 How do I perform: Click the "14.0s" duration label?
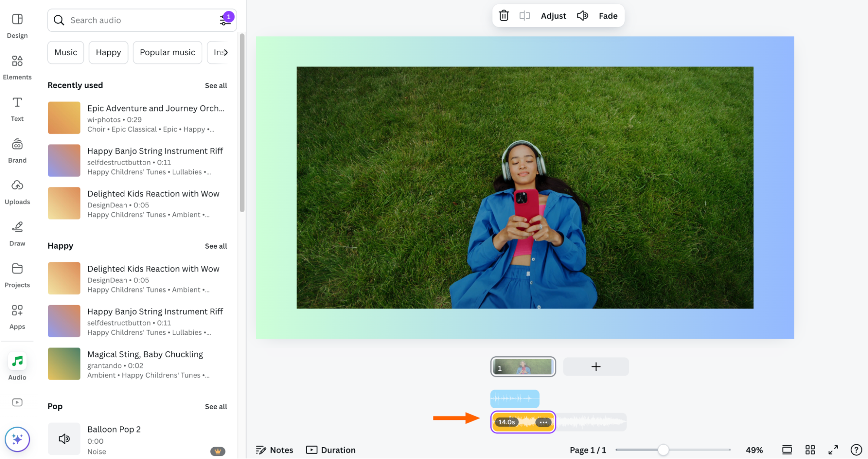click(x=506, y=422)
